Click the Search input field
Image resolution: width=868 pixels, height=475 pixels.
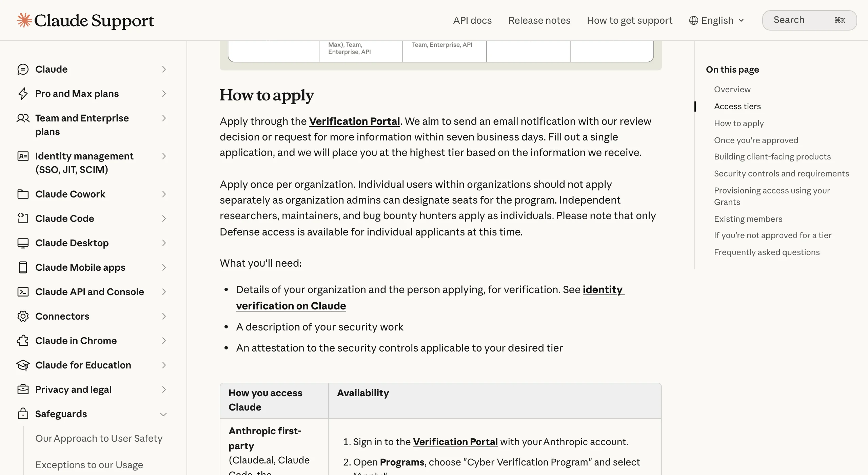point(809,20)
